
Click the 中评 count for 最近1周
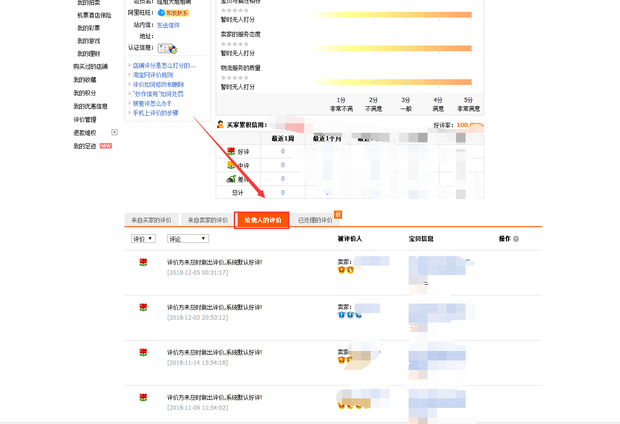283,165
